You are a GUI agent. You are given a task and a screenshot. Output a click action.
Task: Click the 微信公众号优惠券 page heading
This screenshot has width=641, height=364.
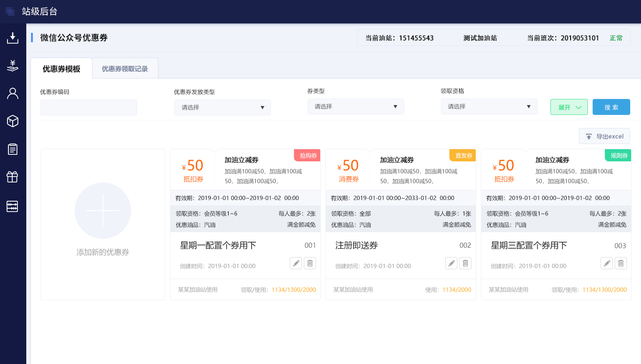click(74, 38)
